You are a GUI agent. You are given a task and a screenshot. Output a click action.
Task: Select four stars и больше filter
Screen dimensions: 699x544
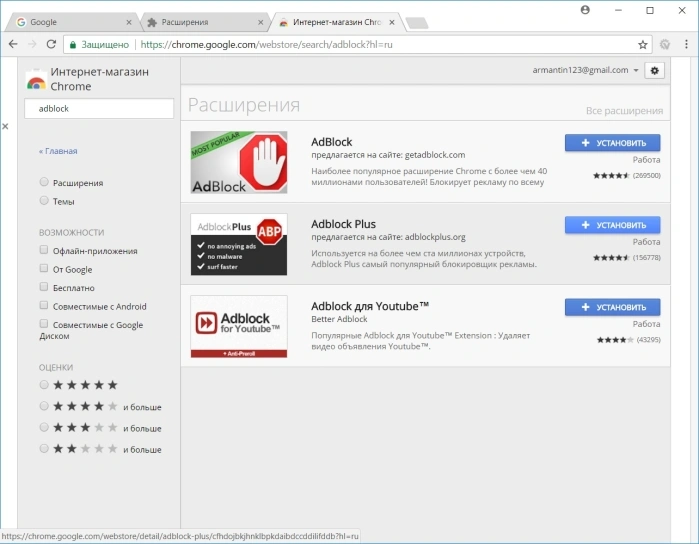click(x=44, y=406)
